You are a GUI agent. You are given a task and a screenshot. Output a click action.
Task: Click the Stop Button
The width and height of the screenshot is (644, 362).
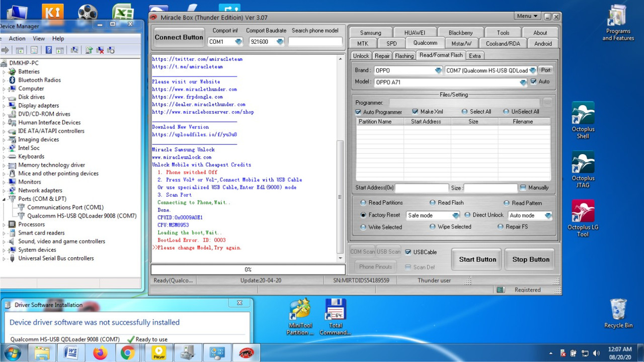(531, 259)
